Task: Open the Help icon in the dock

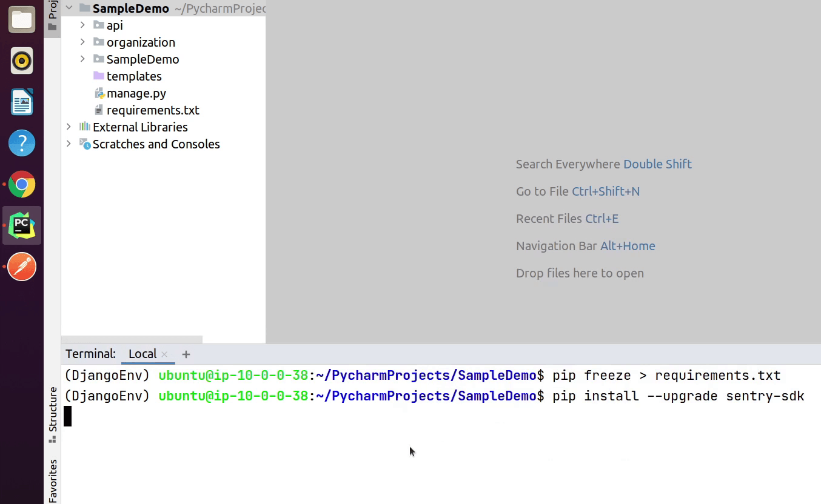Action: 22,144
